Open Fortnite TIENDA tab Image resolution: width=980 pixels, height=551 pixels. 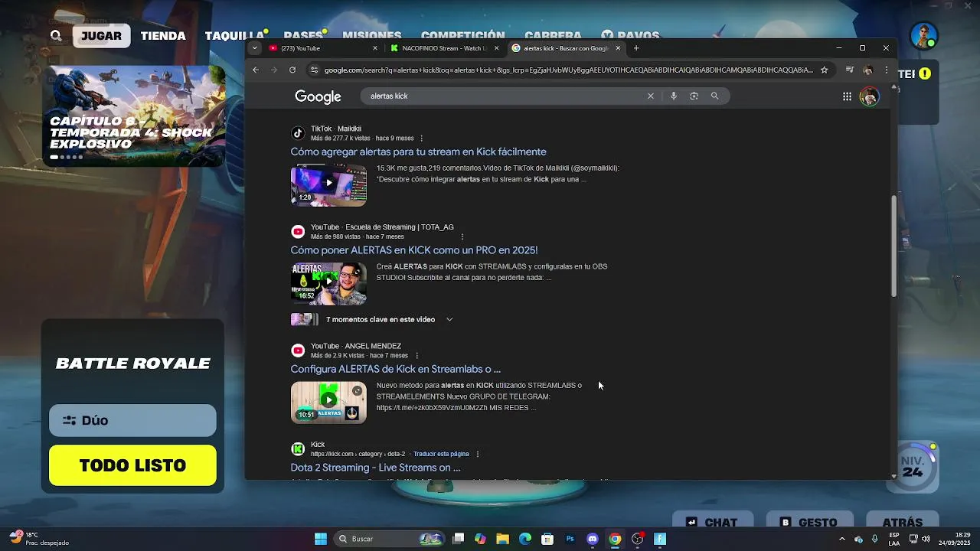coord(163,36)
